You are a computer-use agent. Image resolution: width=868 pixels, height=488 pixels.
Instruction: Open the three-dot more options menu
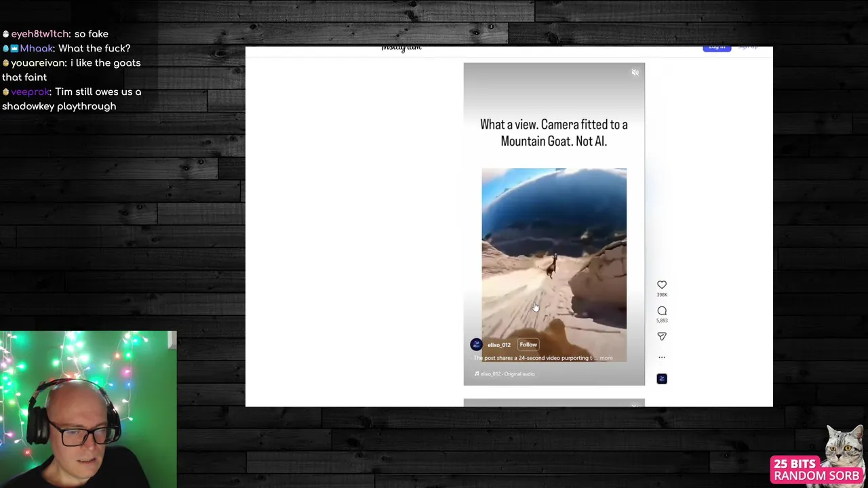point(662,357)
